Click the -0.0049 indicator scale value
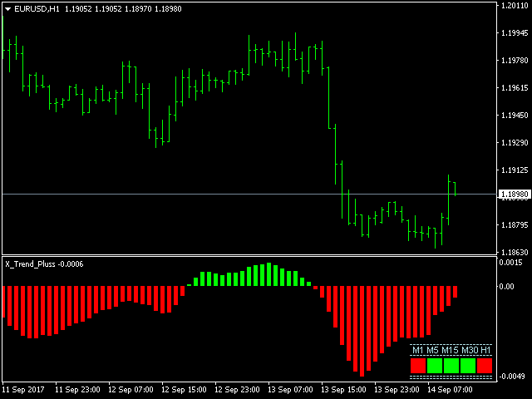 pos(512,377)
